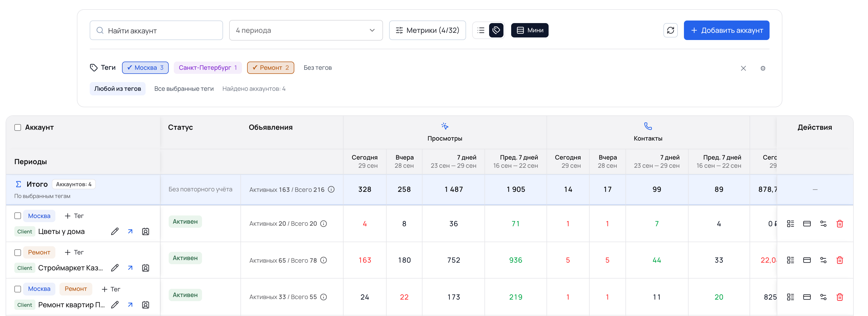Open external link for Строймаркет account
This screenshot has height=316, width=868.
[130, 268]
